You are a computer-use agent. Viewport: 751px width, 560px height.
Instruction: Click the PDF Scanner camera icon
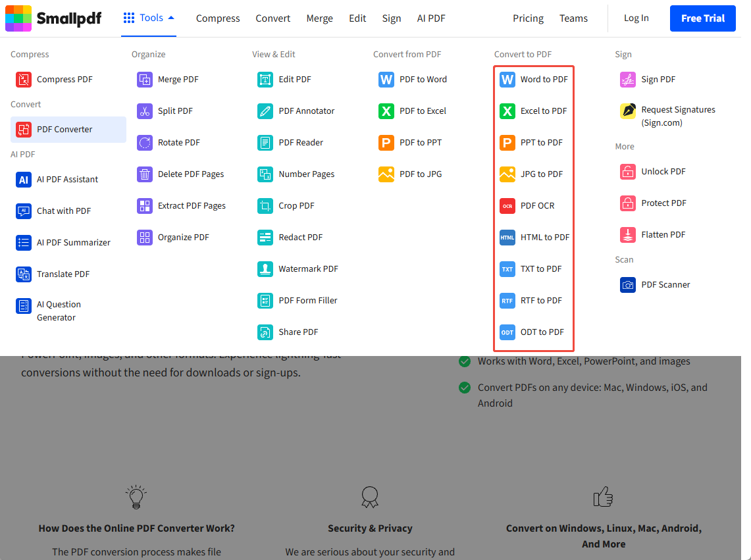point(628,285)
